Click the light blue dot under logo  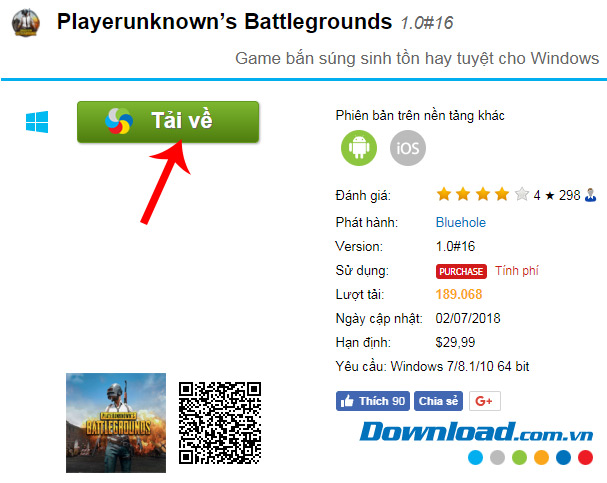(475, 457)
